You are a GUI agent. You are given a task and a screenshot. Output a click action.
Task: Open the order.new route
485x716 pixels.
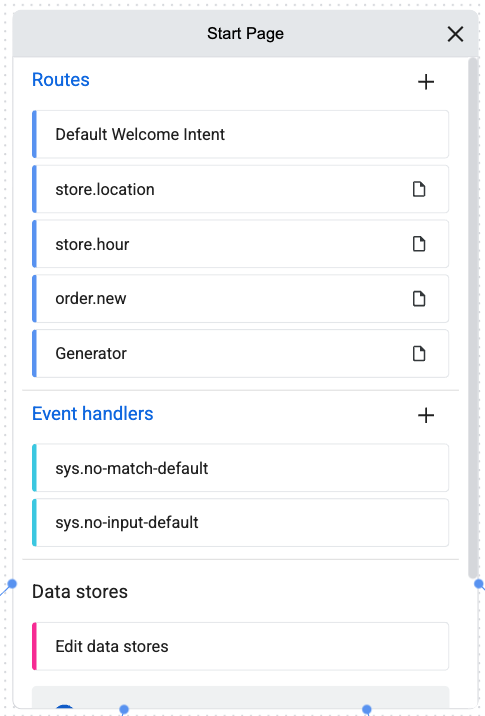(x=240, y=299)
